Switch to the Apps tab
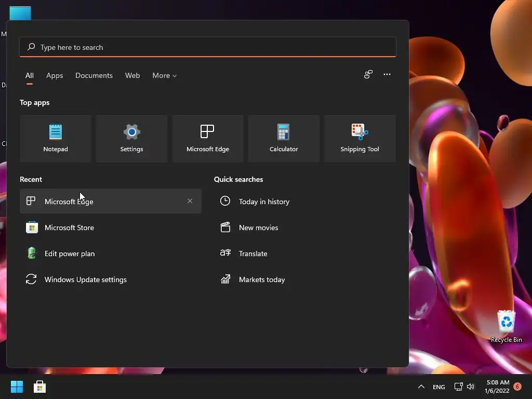532x399 pixels. click(55, 75)
